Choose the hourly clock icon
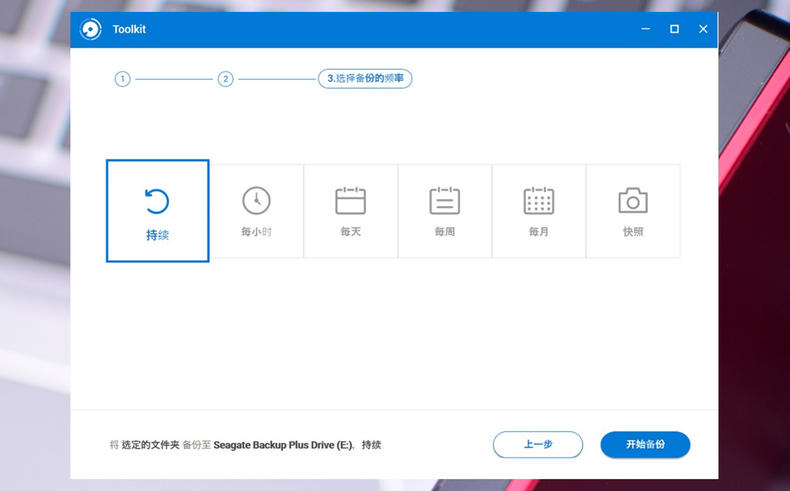The image size is (790, 491). (x=256, y=200)
